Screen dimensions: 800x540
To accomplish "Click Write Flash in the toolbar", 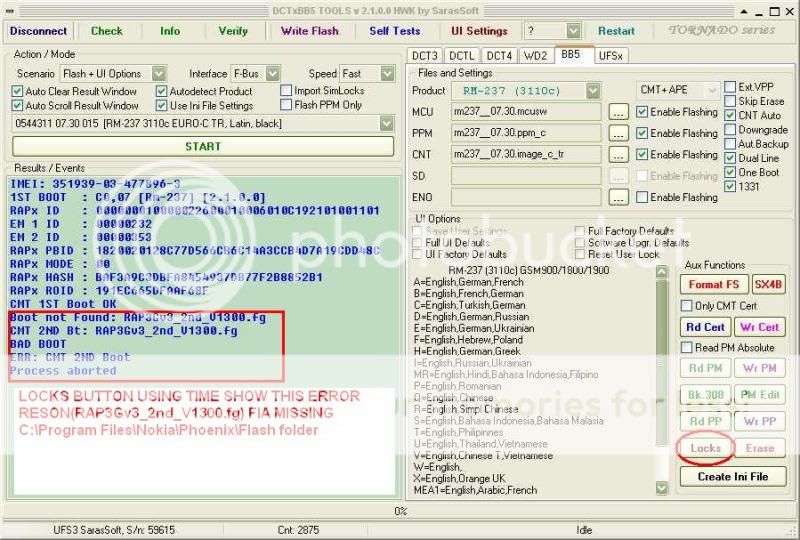I will click(310, 31).
